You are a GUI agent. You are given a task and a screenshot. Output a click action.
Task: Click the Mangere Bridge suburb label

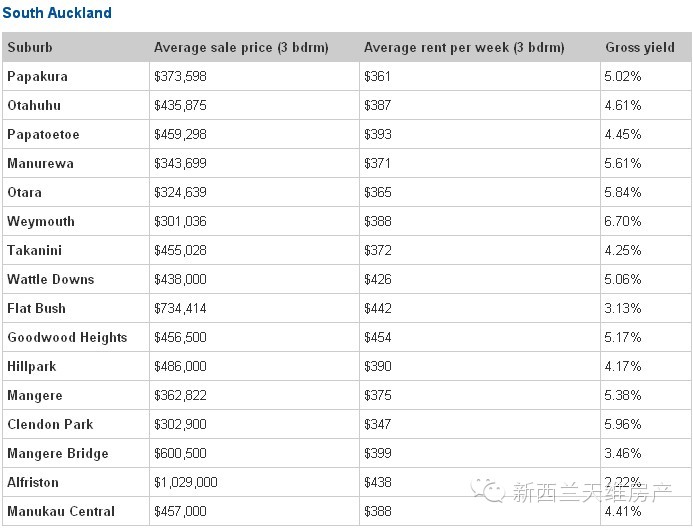[x=58, y=453]
